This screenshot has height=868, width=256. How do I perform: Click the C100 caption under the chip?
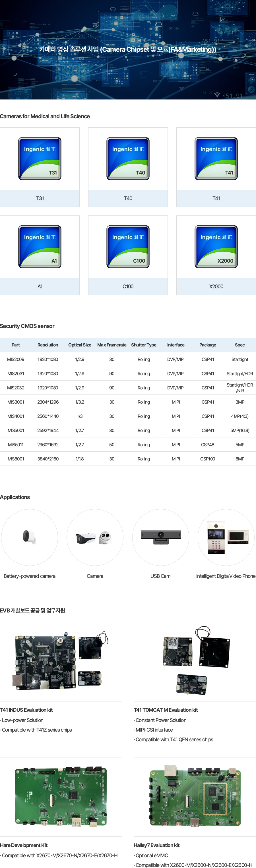pos(128,286)
